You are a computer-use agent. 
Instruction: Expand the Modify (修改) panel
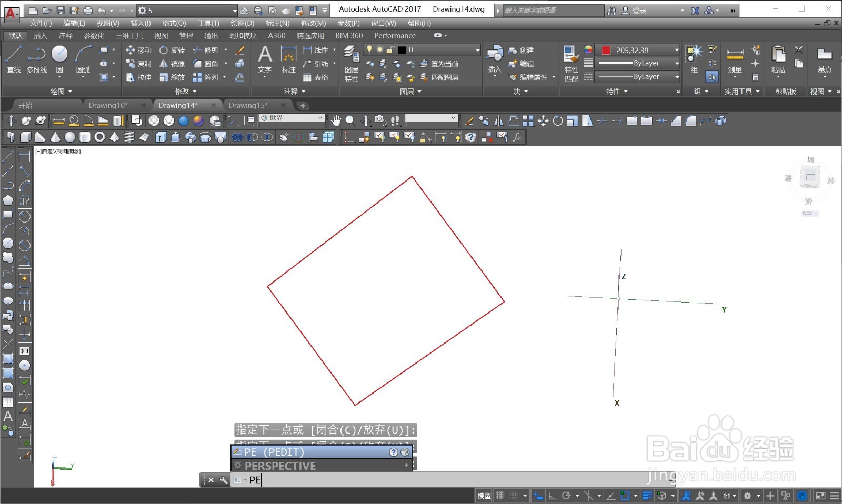tap(185, 92)
